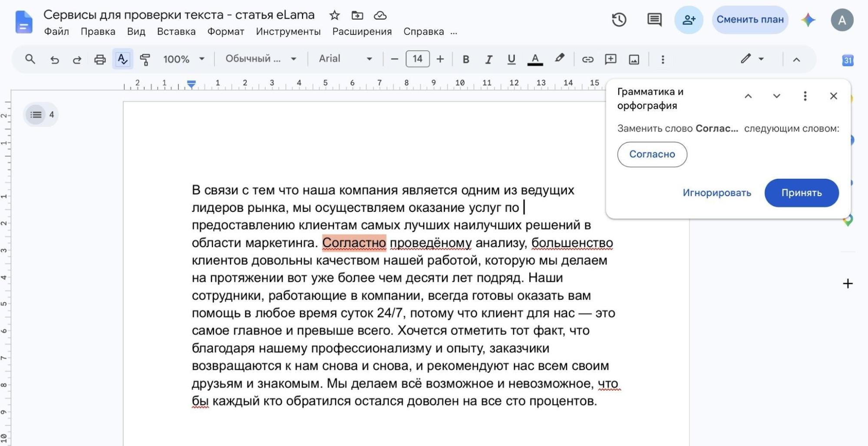This screenshot has height=446, width=868.
Task: Go to next spelling suggestion
Action: click(776, 96)
